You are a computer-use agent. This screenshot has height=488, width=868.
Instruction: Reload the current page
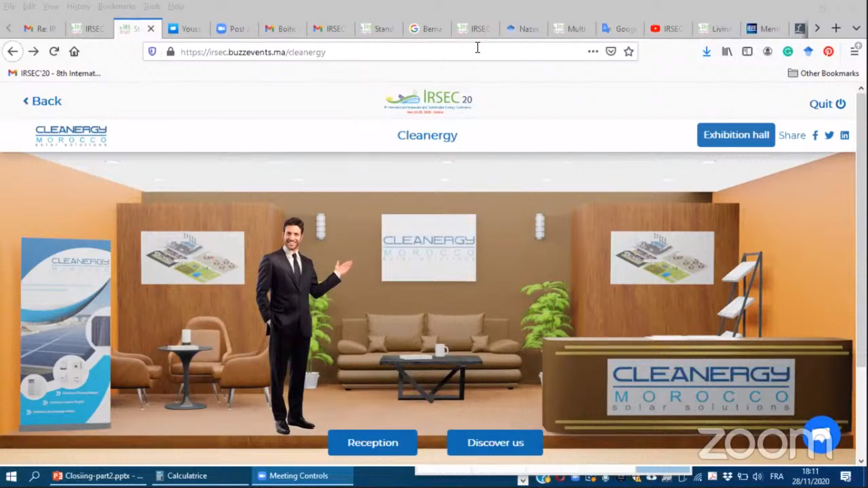pyautogui.click(x=54, y=52)
